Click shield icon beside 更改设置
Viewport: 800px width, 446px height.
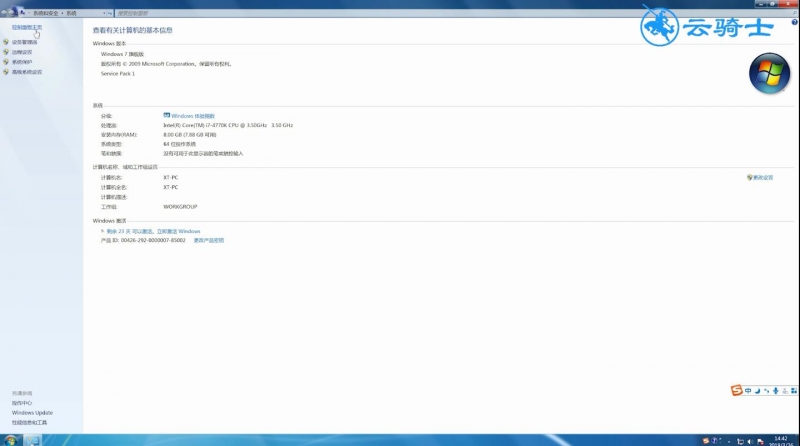(749, 178)
